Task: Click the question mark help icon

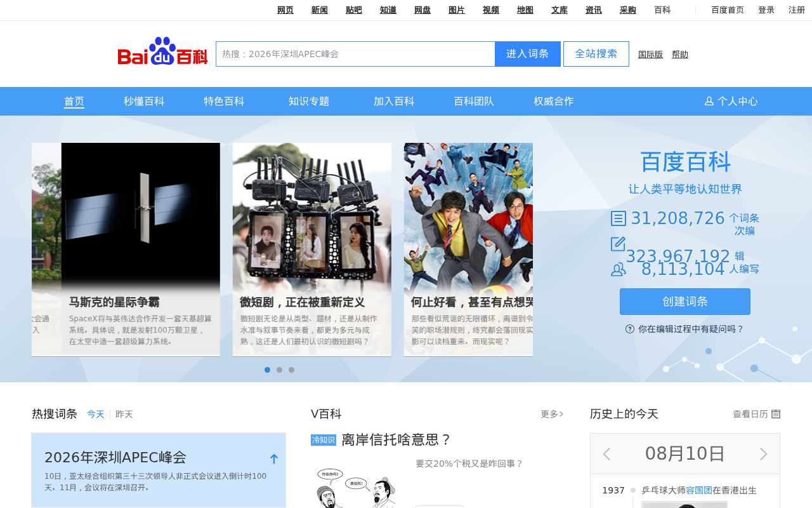Action: click(x=630, y=329)
